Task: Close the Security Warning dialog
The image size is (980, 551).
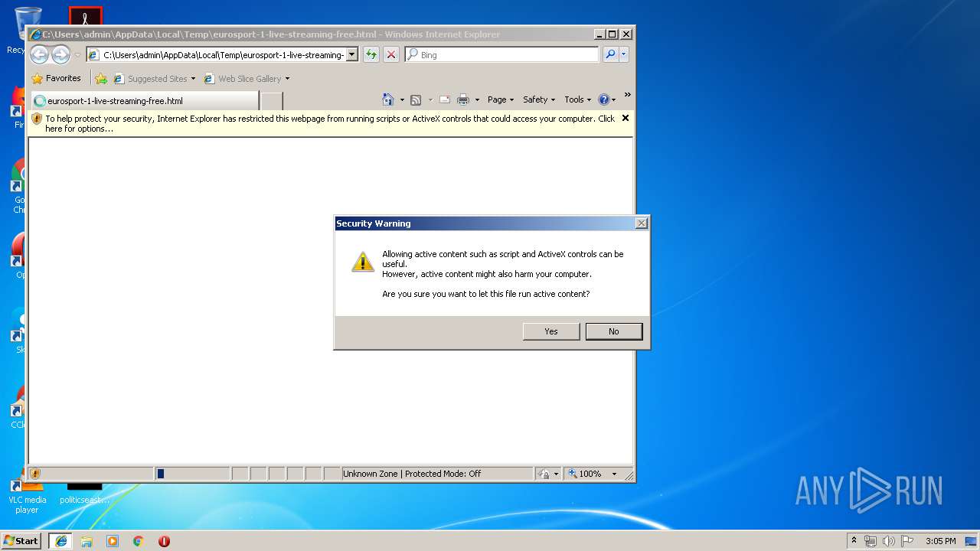Action: point(642,223)
